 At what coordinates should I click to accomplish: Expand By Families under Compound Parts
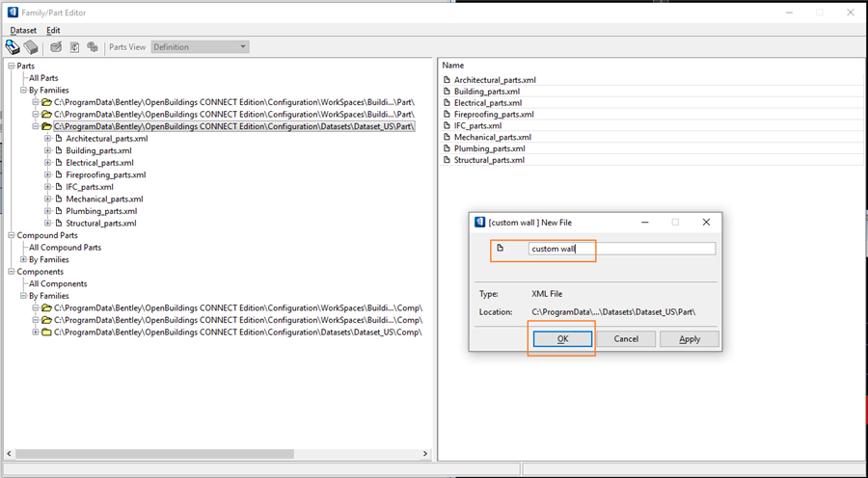pos(23,259)
